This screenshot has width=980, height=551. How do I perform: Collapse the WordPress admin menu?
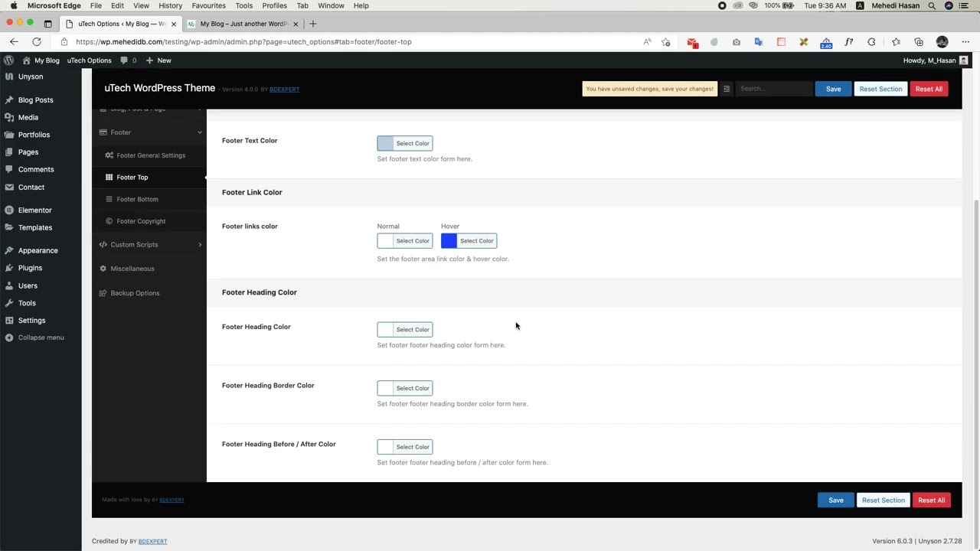pyautogui.click(x=41, y=337)
